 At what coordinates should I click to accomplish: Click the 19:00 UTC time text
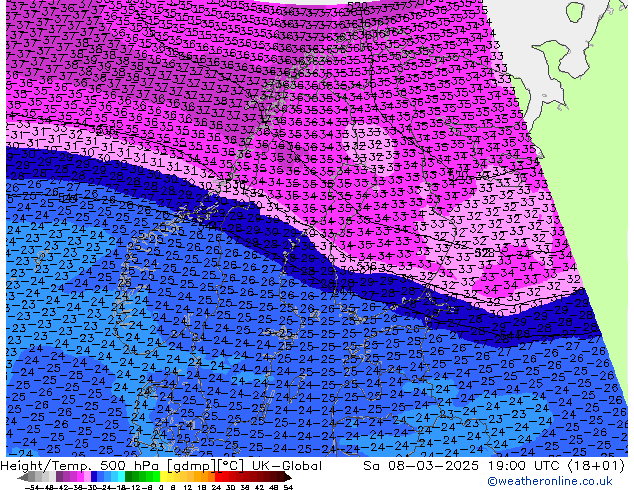point(525,466)
